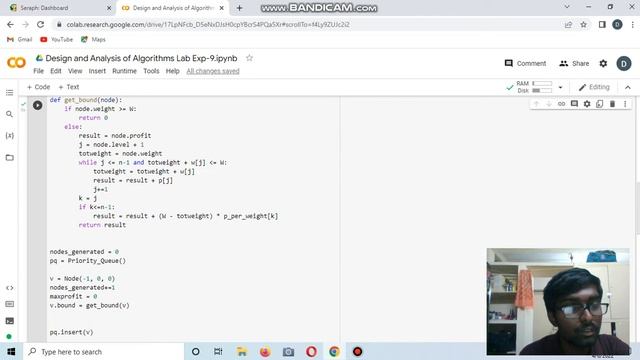The width and height of the screenshot is (640, 360).
Task: Open Chrome menu three dots
Action: (633, 24)
